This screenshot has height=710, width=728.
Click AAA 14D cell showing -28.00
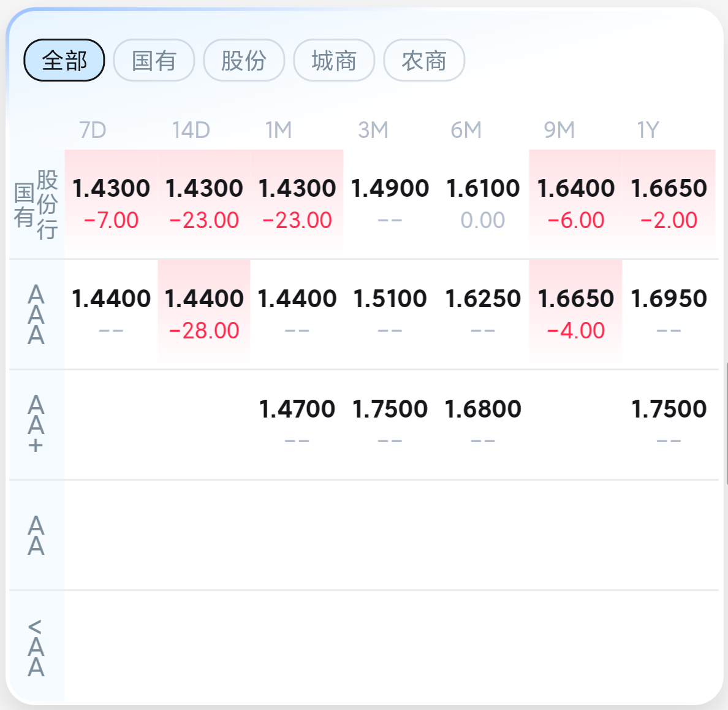click(x=204, y=314)
